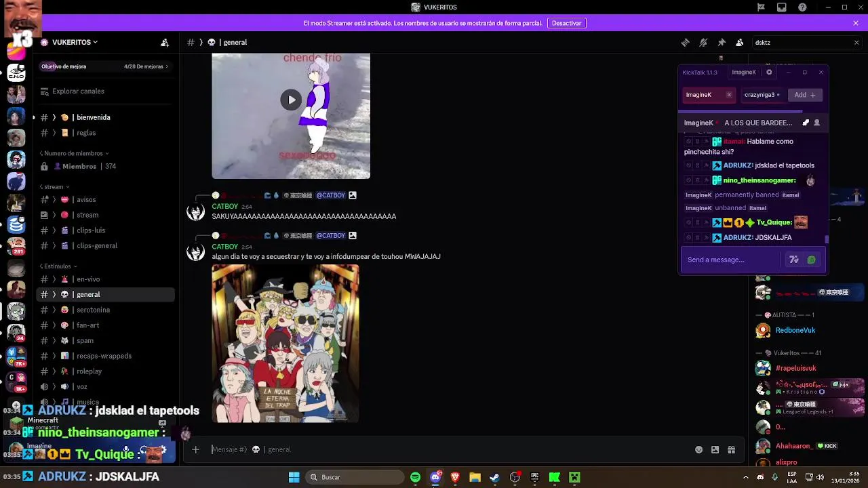This screenshot has height=488, width=868.
Task: Open the threads icon in channel header
Action: pyautogui.click(x=685, y=42)
